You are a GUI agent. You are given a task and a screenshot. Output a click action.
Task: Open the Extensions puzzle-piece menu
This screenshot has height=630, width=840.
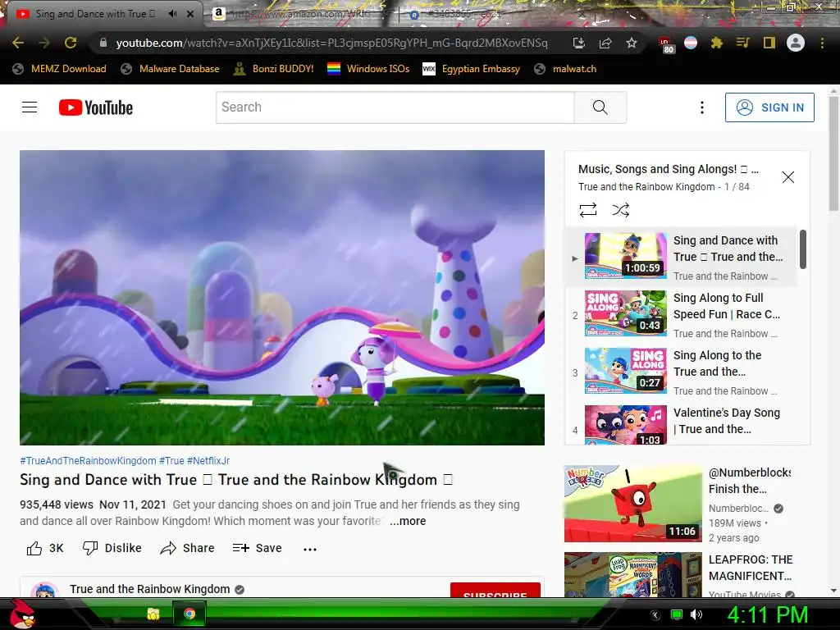(717, 43)
